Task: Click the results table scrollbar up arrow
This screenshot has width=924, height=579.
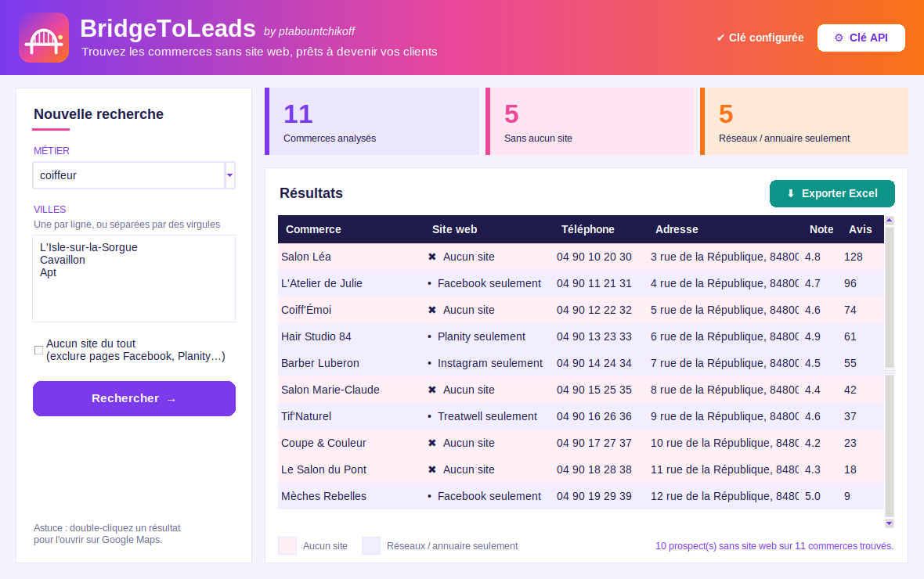Action: [x=890, y=221]
